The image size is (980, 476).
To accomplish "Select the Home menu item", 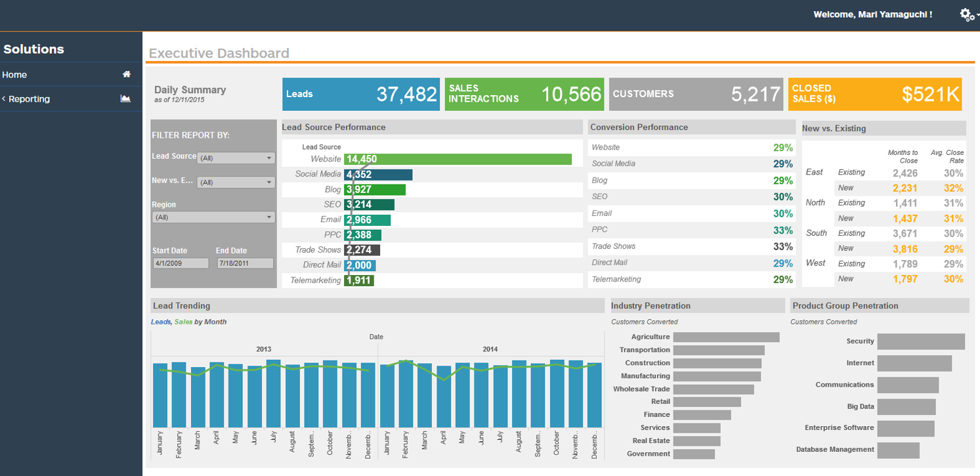I will 15,75.
